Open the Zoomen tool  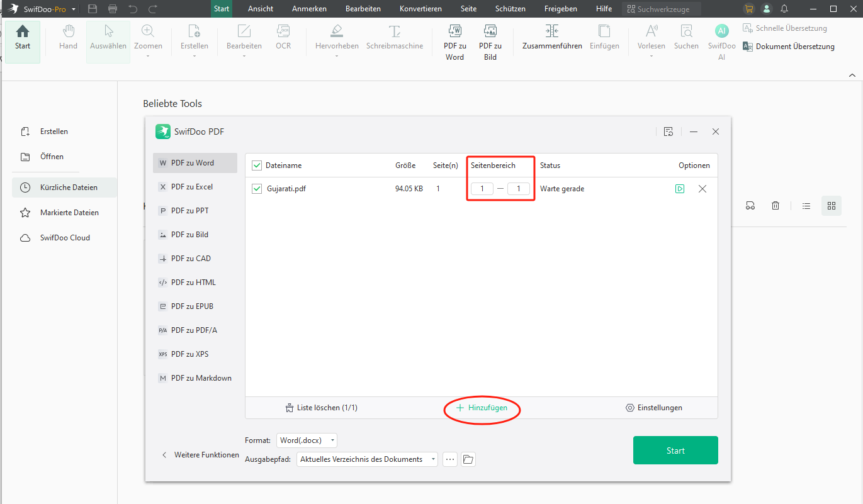tap(148, 40)
